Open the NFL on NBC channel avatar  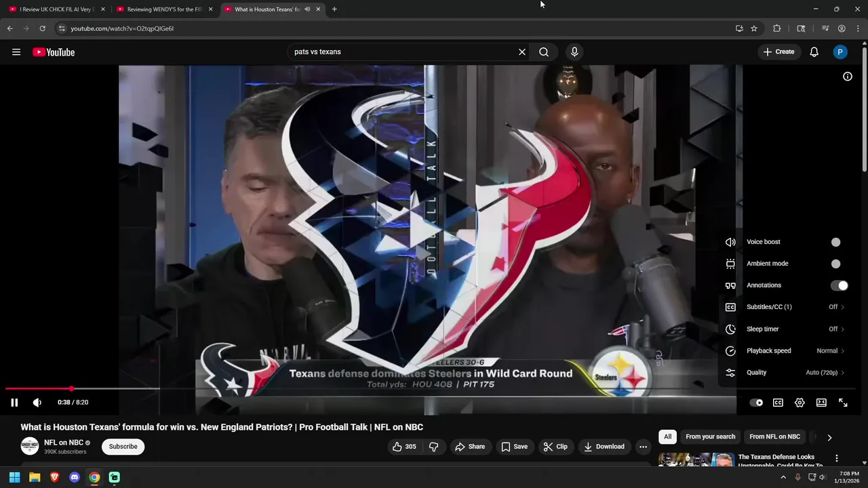[x=29, y=446]
